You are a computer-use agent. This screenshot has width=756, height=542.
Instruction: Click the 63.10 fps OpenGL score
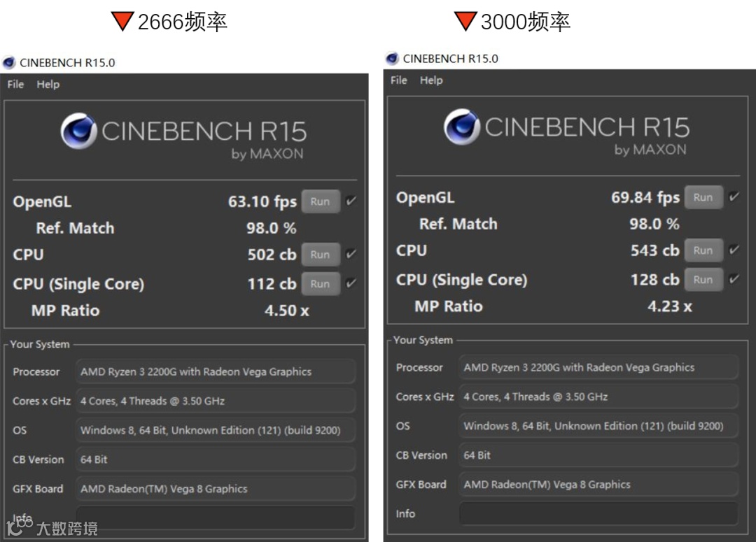coord(262,201)
